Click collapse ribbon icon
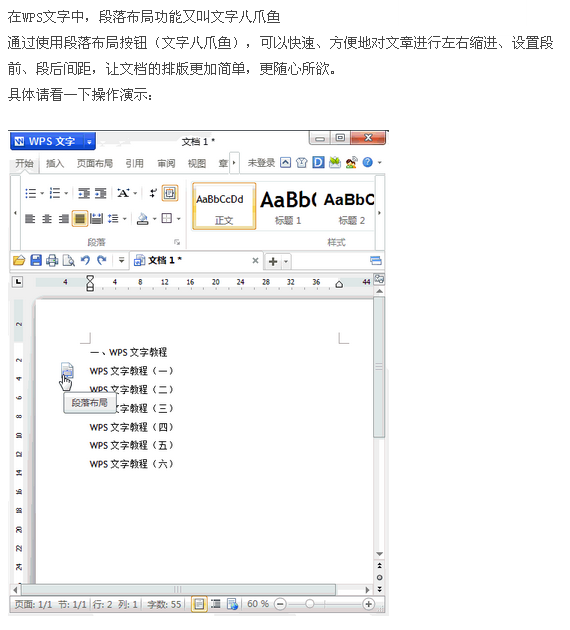The height and width of the screenshot is (630, 570). pos(285,163)
